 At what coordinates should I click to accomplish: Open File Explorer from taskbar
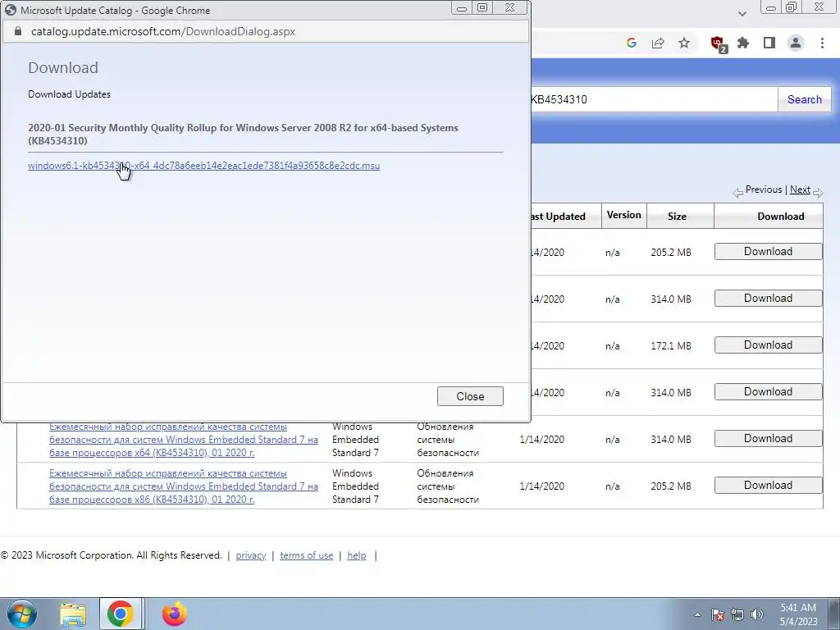click(73, 614)
